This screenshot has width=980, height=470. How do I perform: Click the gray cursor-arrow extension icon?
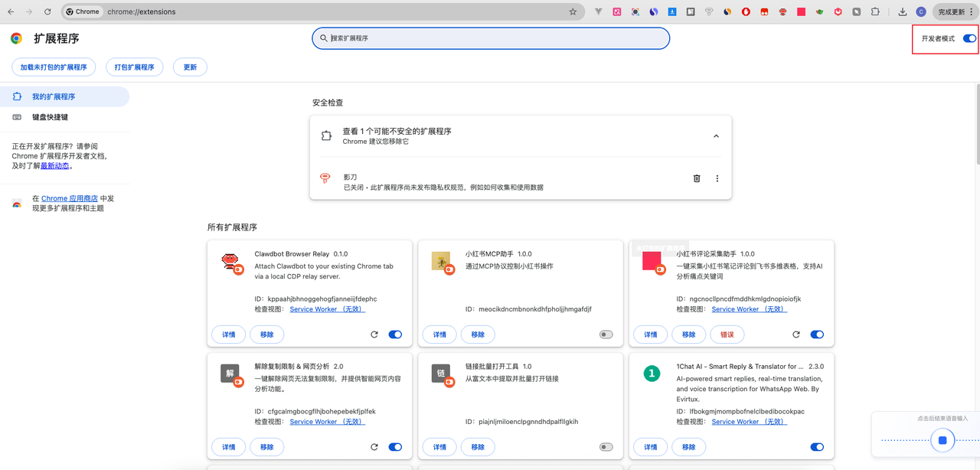pyautogui.click(x=856, y=11)
